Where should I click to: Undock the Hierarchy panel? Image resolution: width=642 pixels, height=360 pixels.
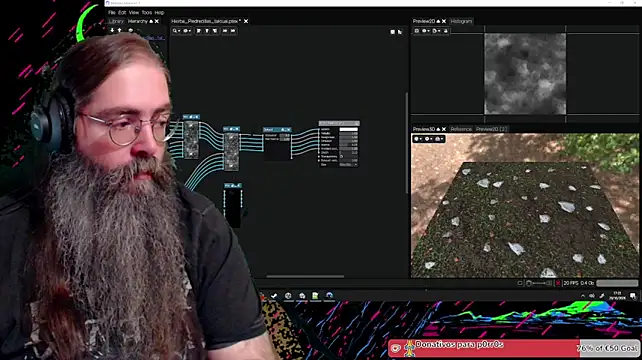[151, 21]
